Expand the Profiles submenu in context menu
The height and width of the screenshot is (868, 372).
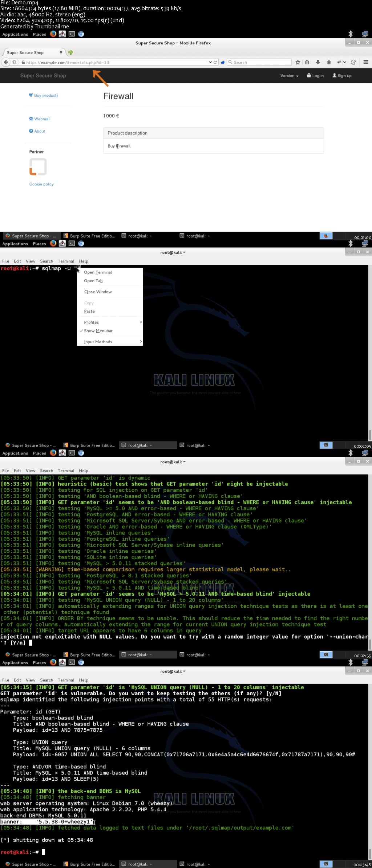(110, 322)
